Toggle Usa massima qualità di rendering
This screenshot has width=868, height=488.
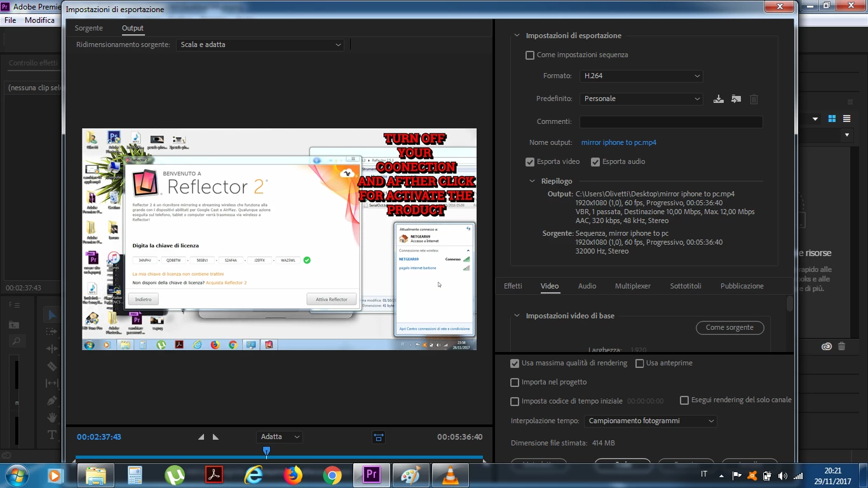tap(515, 363)
